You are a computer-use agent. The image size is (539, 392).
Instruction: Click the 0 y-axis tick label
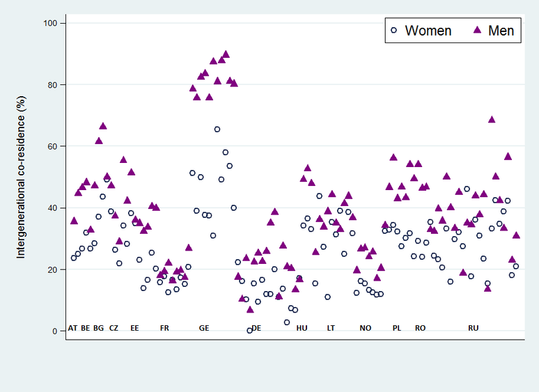54,331
